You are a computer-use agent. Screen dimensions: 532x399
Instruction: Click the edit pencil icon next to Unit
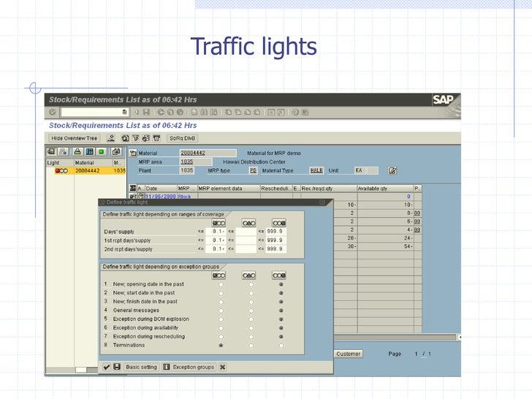coord(392,171)
